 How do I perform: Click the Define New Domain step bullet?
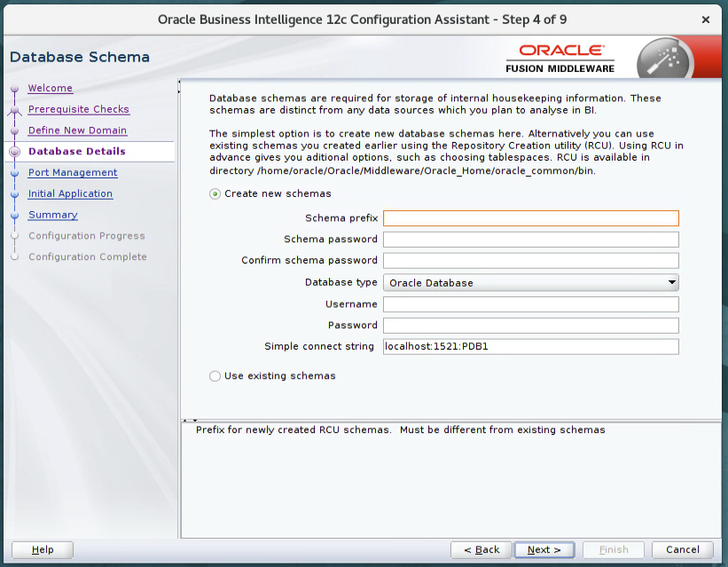tap(15, 130)
